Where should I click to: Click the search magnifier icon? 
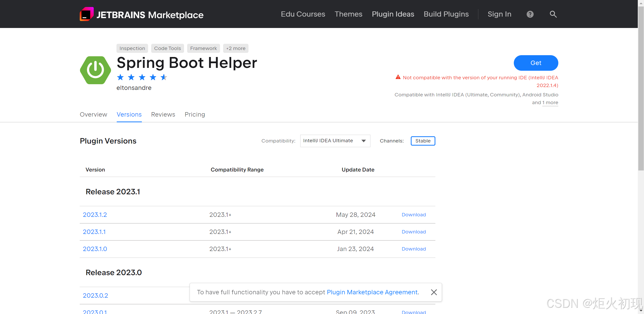tap(553, 14)
